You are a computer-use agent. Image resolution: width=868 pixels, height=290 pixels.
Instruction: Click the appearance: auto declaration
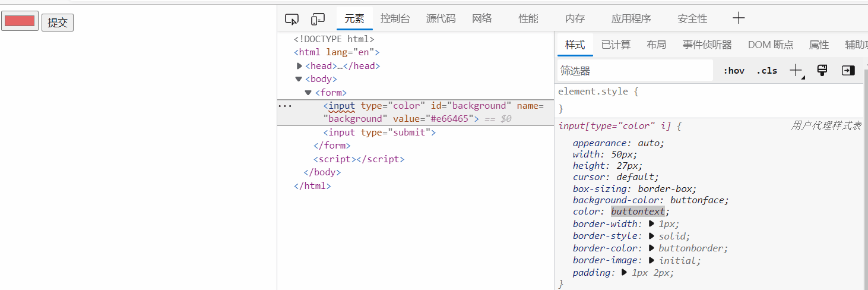[x=619, y=143]
